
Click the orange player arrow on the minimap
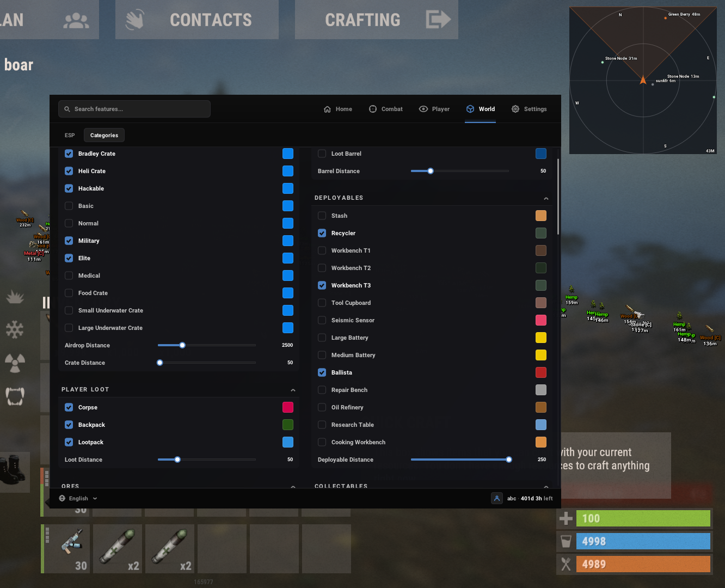643,80
